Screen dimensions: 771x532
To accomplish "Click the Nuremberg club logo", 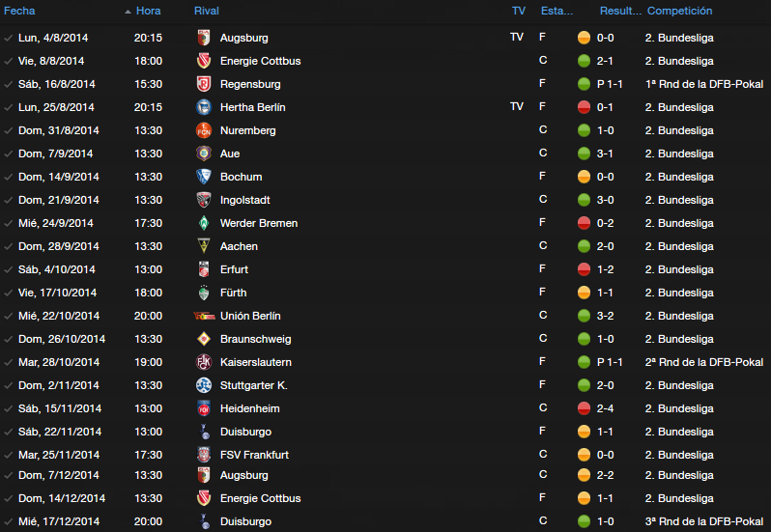I will point(204,130).
